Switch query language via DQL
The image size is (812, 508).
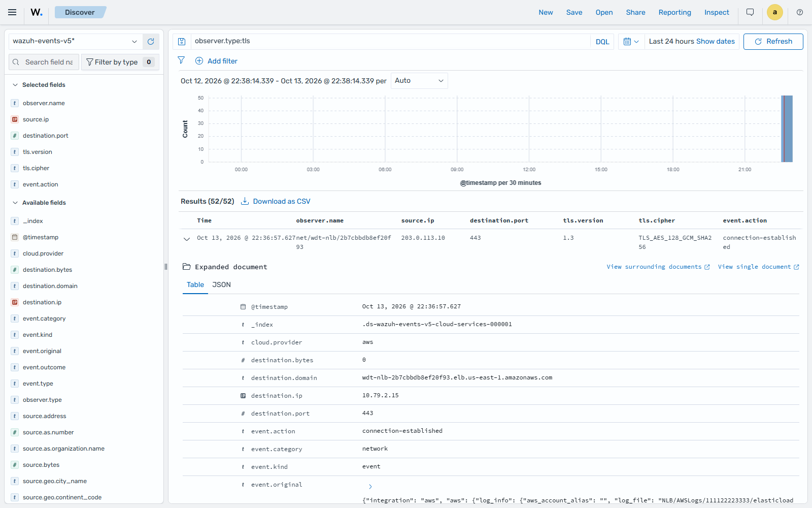tap(602, 42)
